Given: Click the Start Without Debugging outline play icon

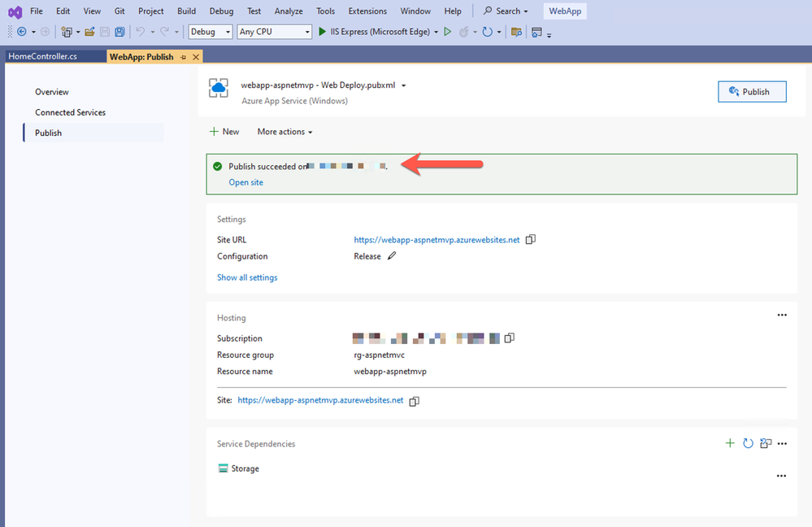Looking at the screenshot, I should [447, 32].
